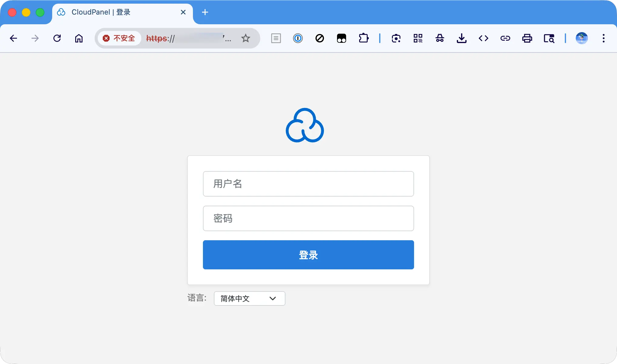Open the QR code generator extension
The width and height of the screenshot is (617, 364).
coord(418,38)
